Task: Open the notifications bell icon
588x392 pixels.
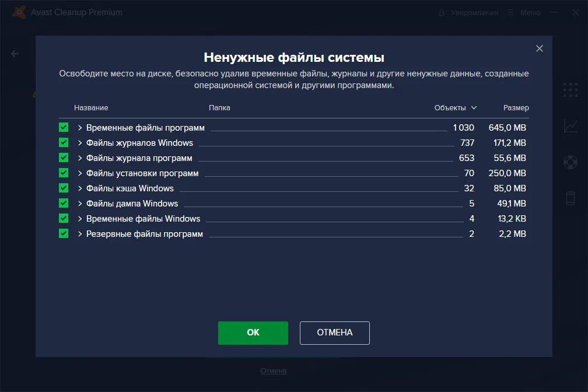Action: 443,12
